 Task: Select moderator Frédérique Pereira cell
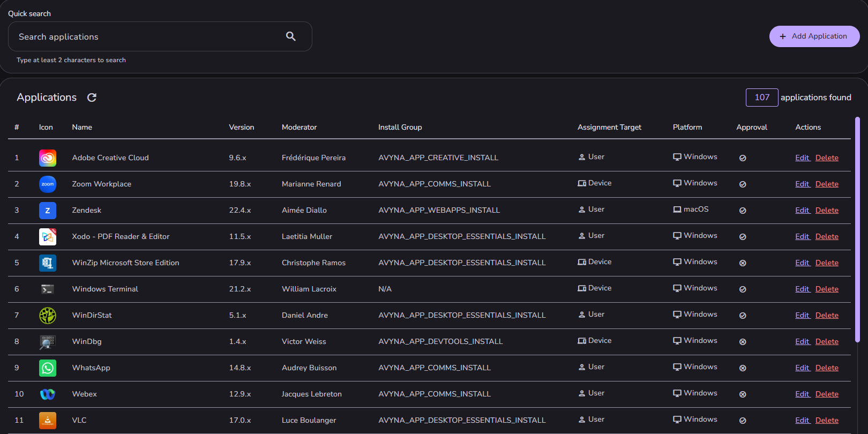313,158
